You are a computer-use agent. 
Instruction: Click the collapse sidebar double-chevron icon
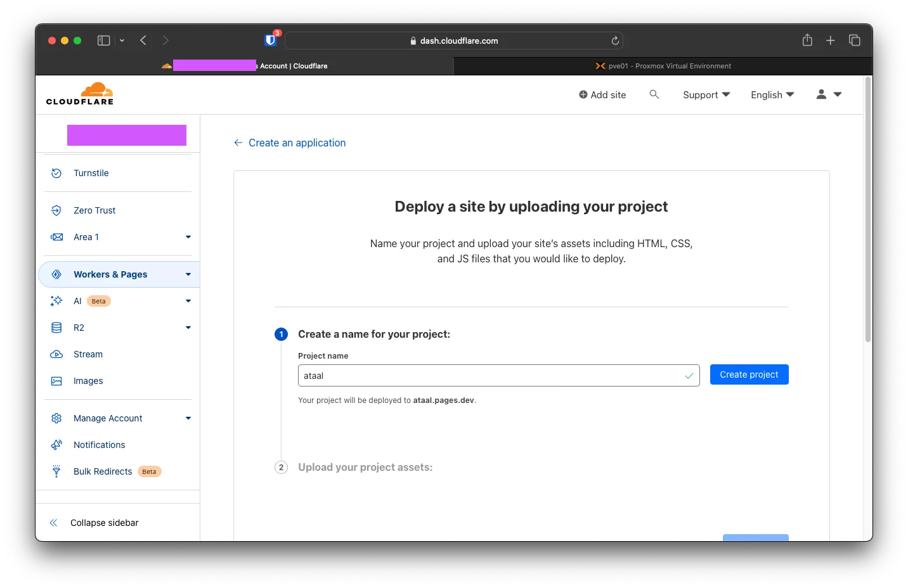(53, 523)
